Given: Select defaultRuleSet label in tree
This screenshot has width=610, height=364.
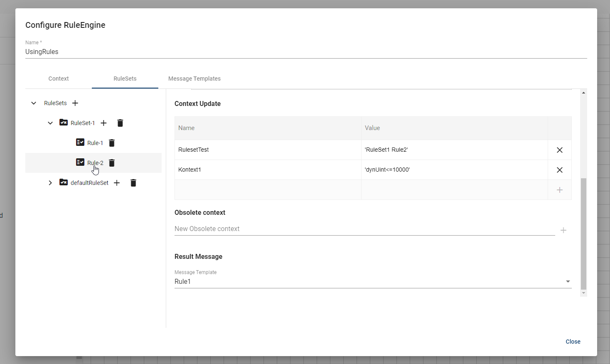Looking at the screenshot, I should pos(89,183).
